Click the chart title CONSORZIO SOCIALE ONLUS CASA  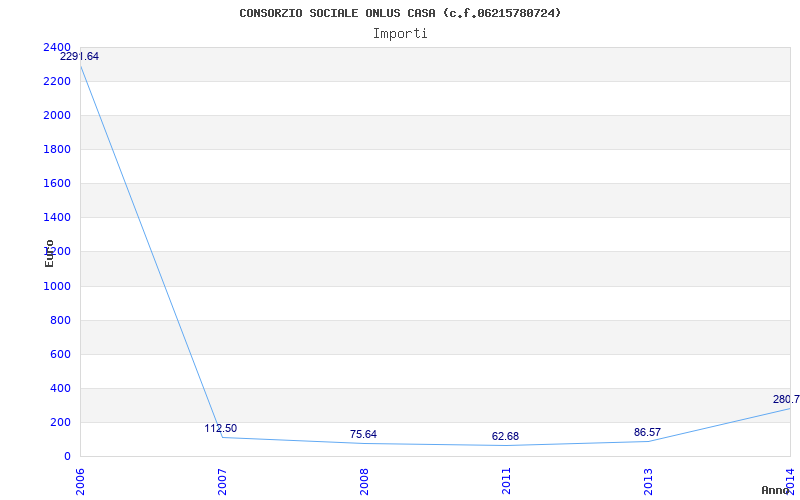400,13
